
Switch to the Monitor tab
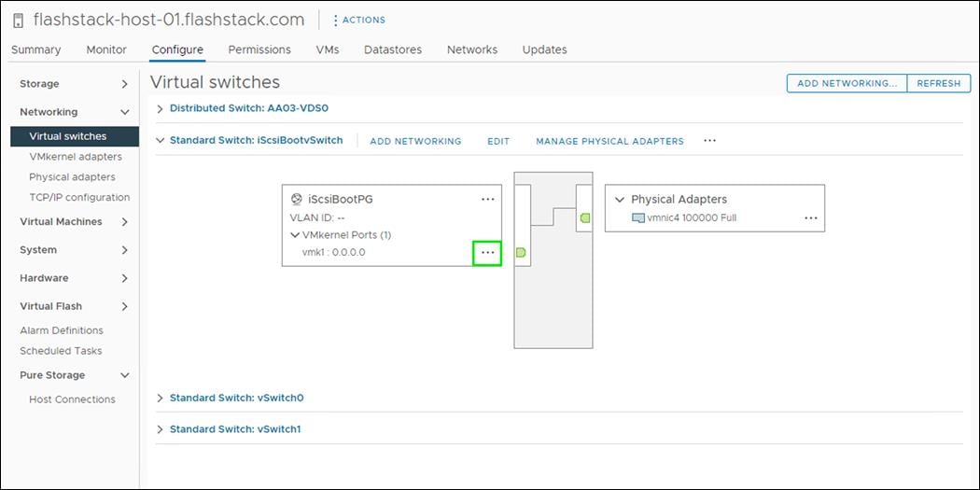coord(106,49)
